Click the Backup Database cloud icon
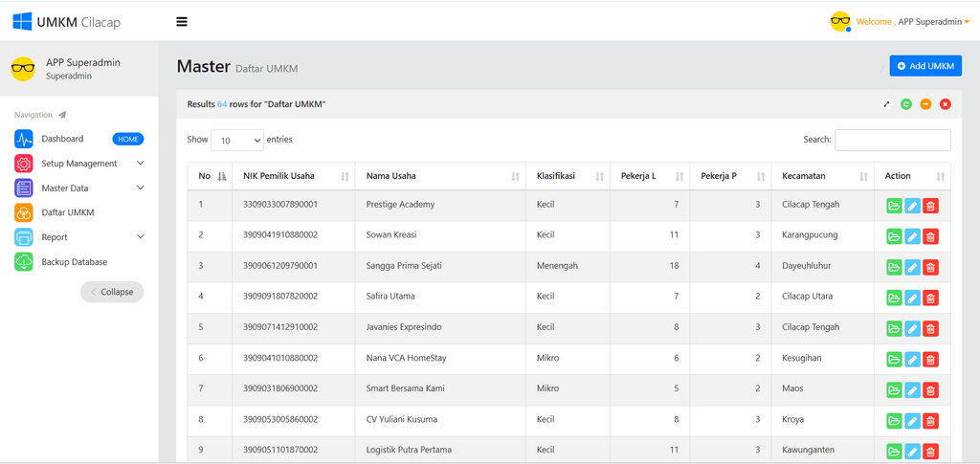The height and width of the screenshot is (464, 980). [x=24, y=262]
